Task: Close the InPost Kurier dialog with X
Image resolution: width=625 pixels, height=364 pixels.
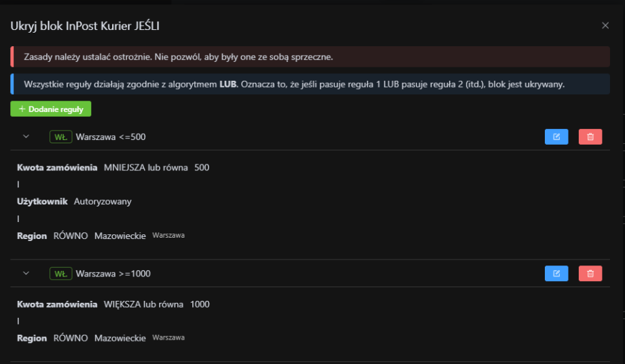Action: tap(605, 26)
